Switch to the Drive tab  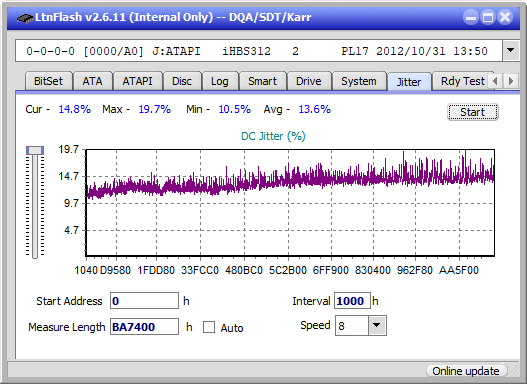[309, 81]
